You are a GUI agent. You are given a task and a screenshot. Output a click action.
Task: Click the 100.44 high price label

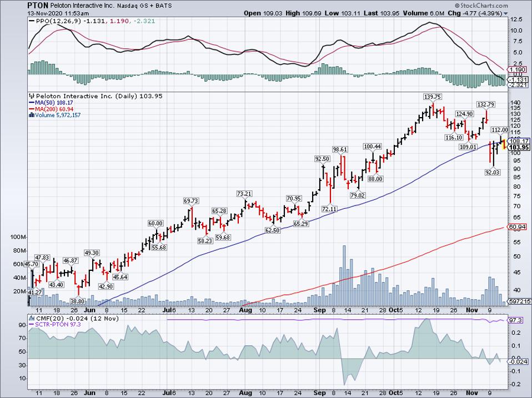[373, 147]
